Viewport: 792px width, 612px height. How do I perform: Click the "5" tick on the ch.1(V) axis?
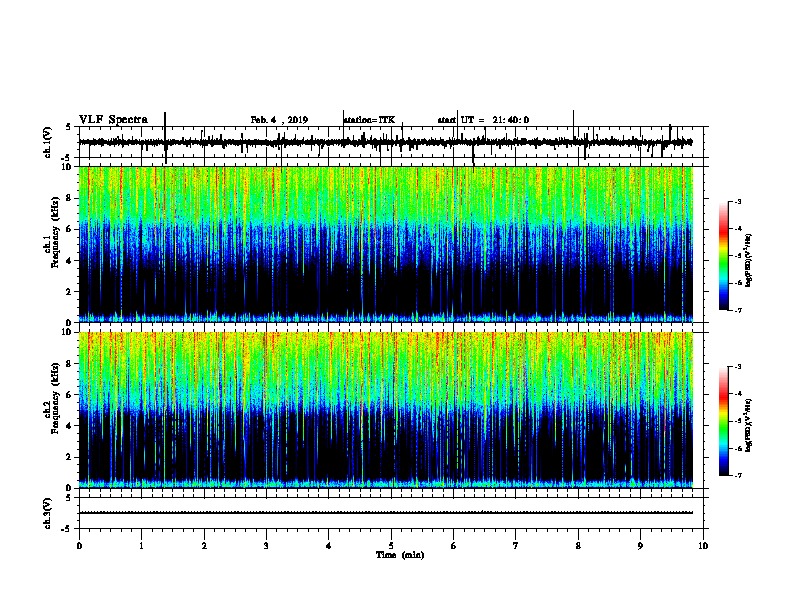69,127
